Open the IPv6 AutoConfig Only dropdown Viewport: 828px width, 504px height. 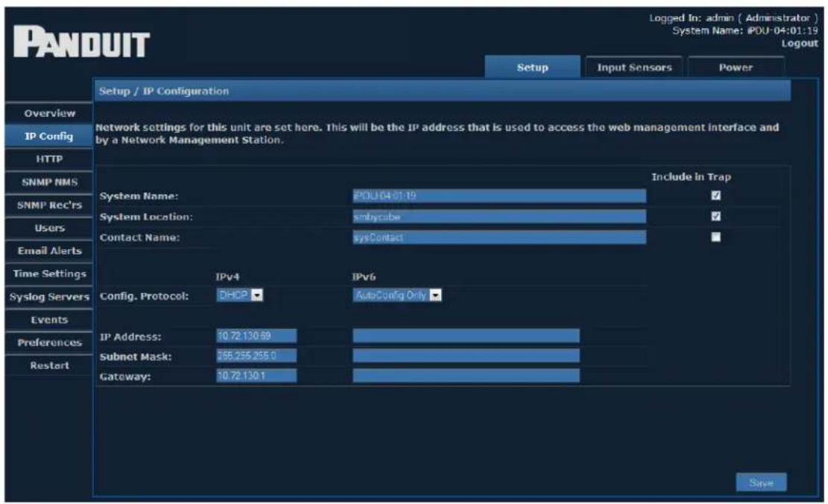tap(397, 295)
